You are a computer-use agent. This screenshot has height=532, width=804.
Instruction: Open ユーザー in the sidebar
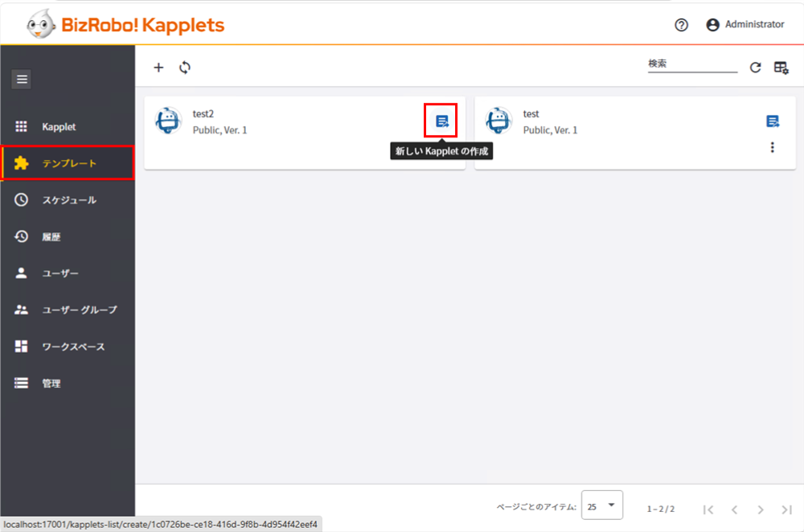pos(68,273)
